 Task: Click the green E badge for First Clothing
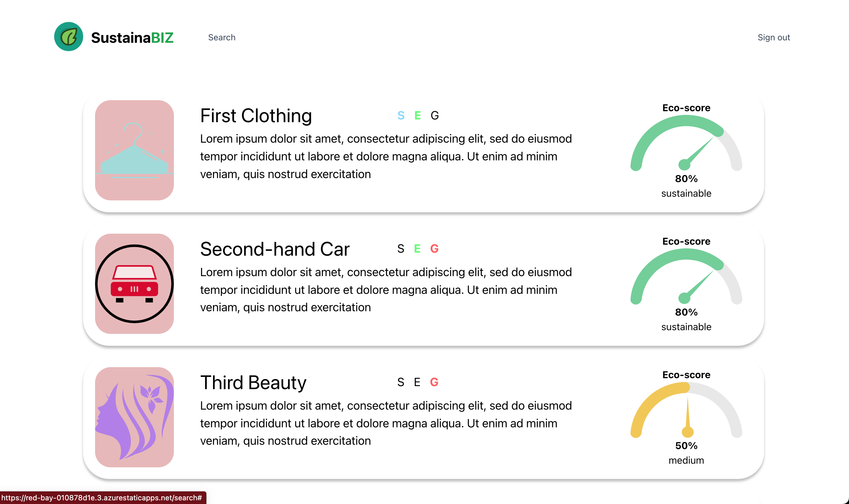coord(417,115)
